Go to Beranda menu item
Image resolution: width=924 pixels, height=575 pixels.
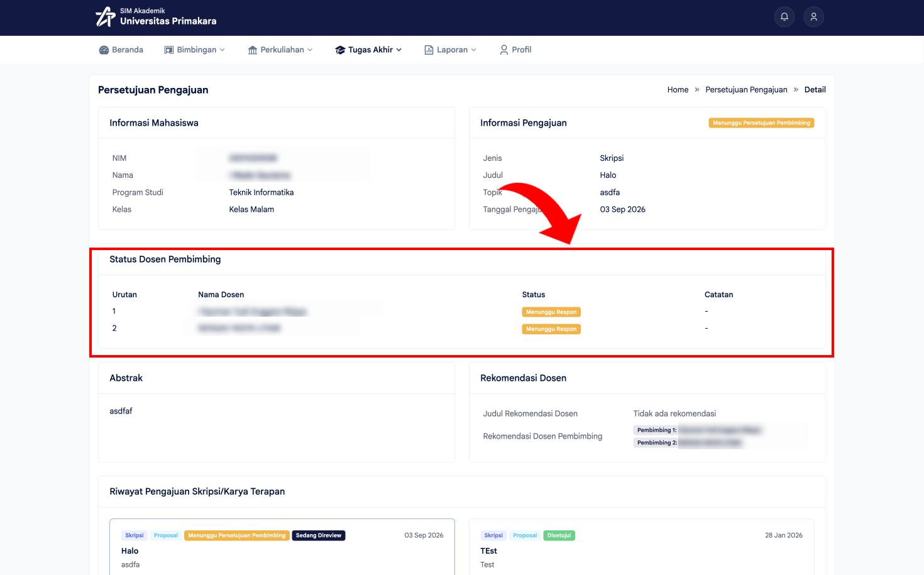(x=121, y=50)
